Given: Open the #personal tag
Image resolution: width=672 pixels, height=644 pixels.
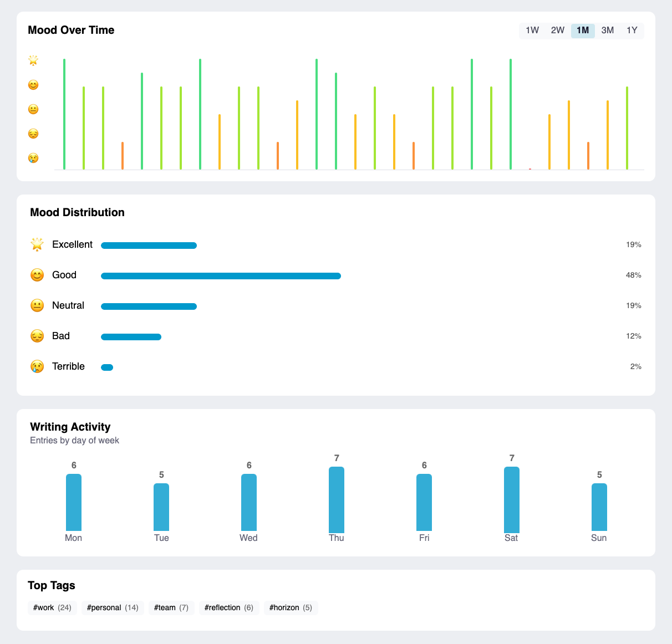Looking at the screenshot, I should pos(113,607).
